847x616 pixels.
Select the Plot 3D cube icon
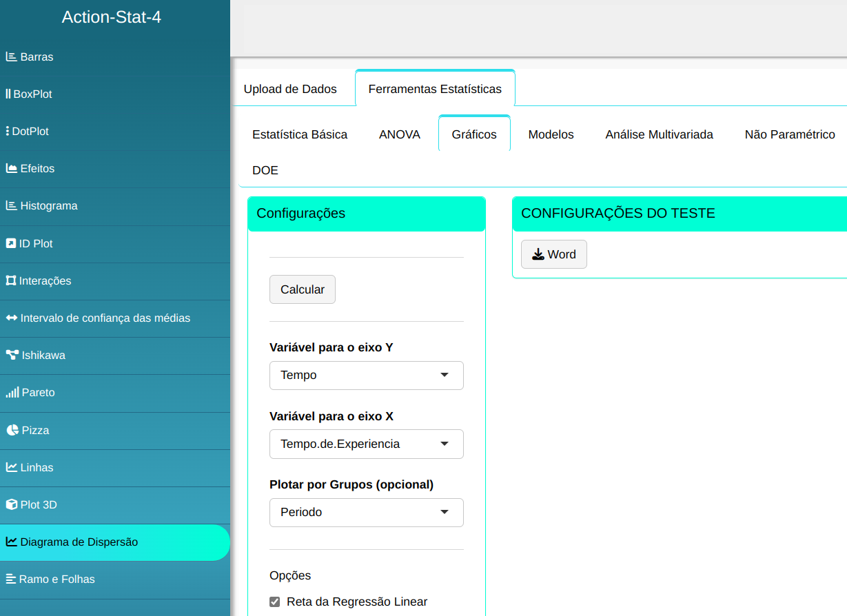(x=12, y=505)
